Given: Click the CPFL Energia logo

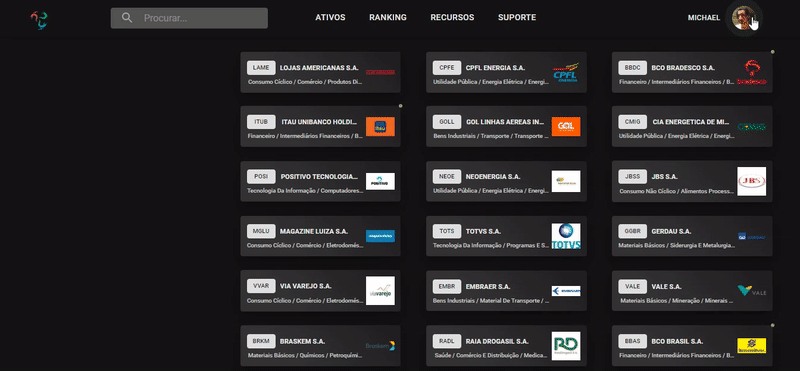Looking at the screenshot, I should 566,72.
